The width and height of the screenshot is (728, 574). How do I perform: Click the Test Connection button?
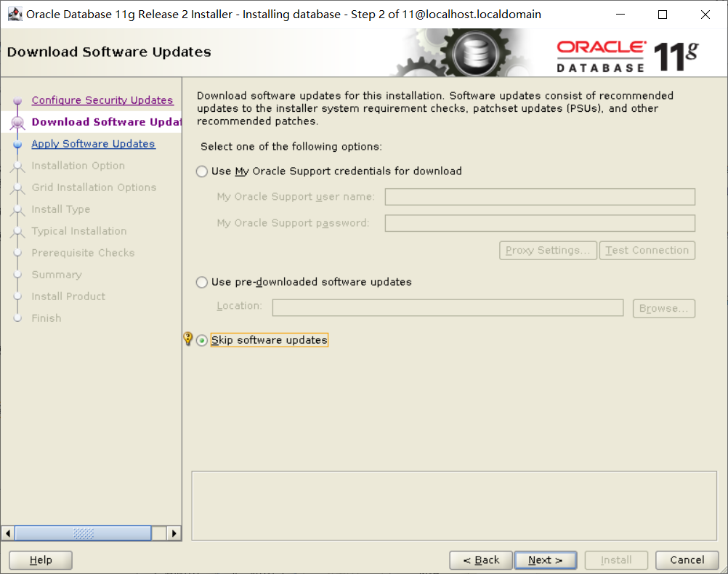(647, 251)
